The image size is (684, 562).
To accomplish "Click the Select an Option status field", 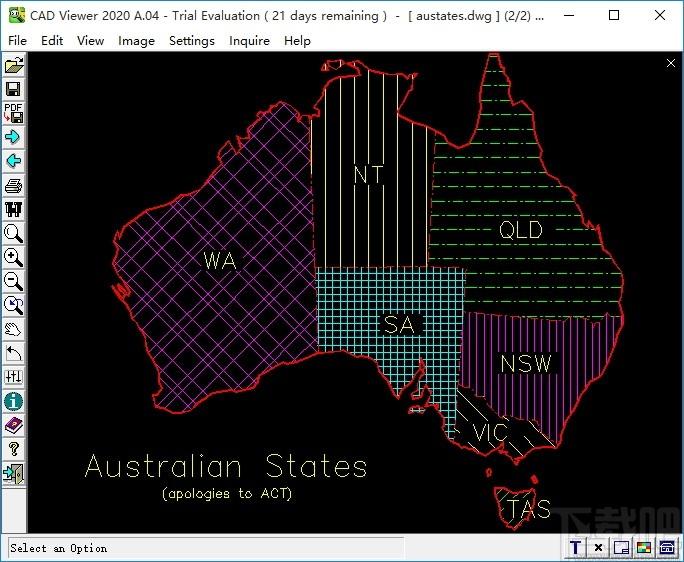I will (x=206, y=548).
